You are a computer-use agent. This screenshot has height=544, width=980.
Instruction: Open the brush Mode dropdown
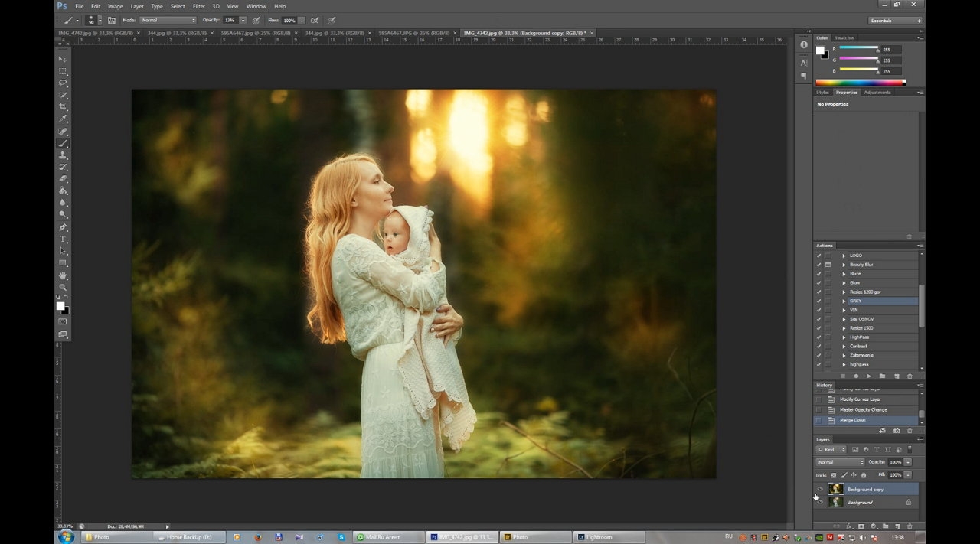168,21
